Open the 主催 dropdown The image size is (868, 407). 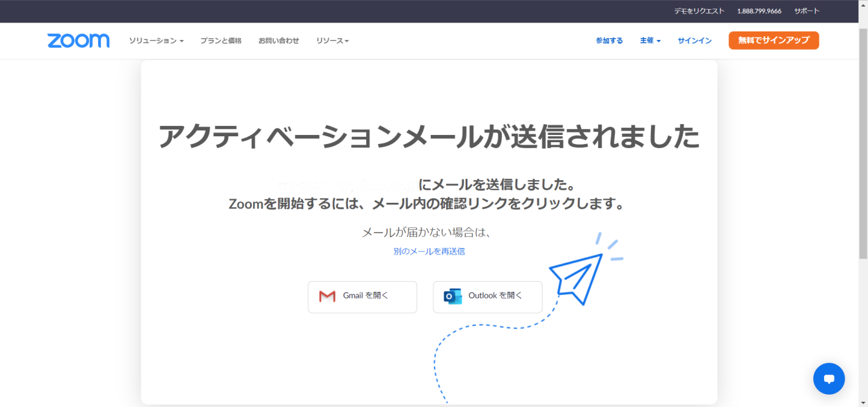[650, 41]
